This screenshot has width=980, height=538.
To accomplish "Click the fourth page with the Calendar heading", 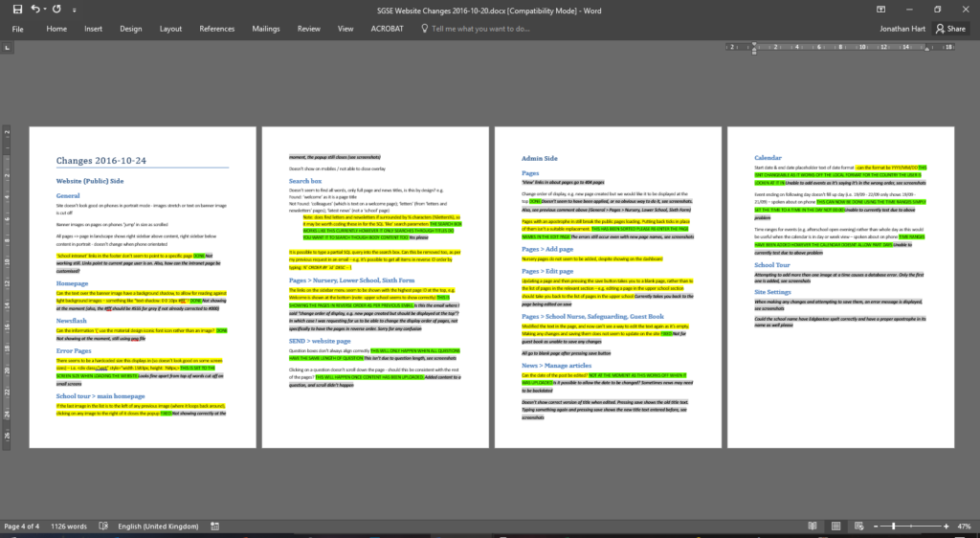I will click(x=840, y=287).
